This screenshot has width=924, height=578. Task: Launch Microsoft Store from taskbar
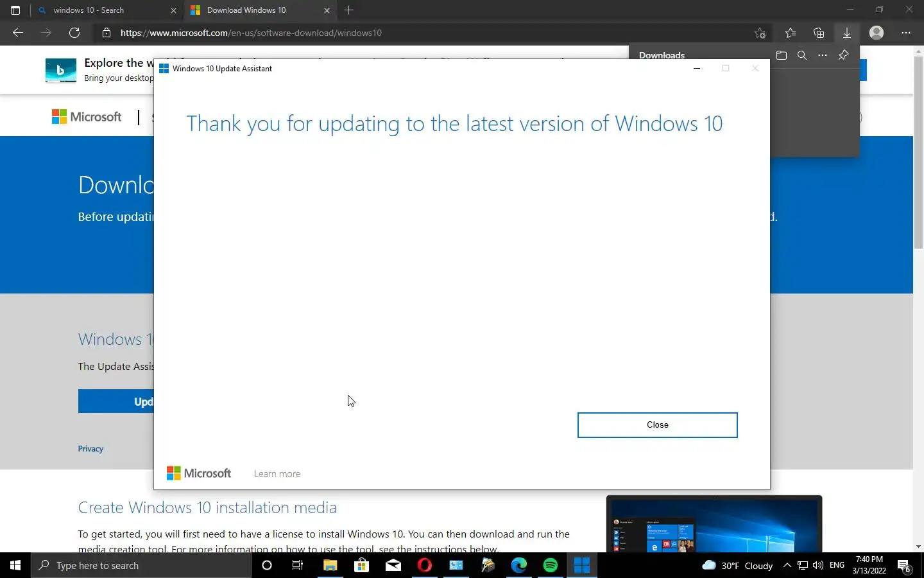[x=361, y=565]
